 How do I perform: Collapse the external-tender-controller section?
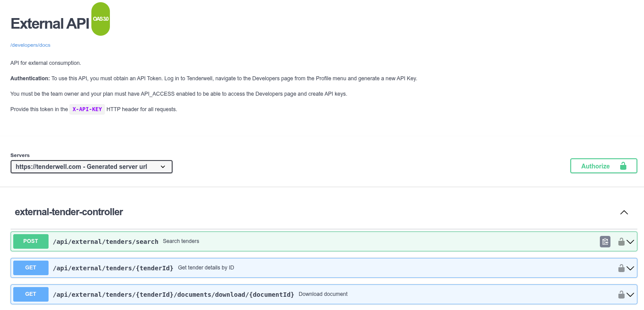(624, 212)
